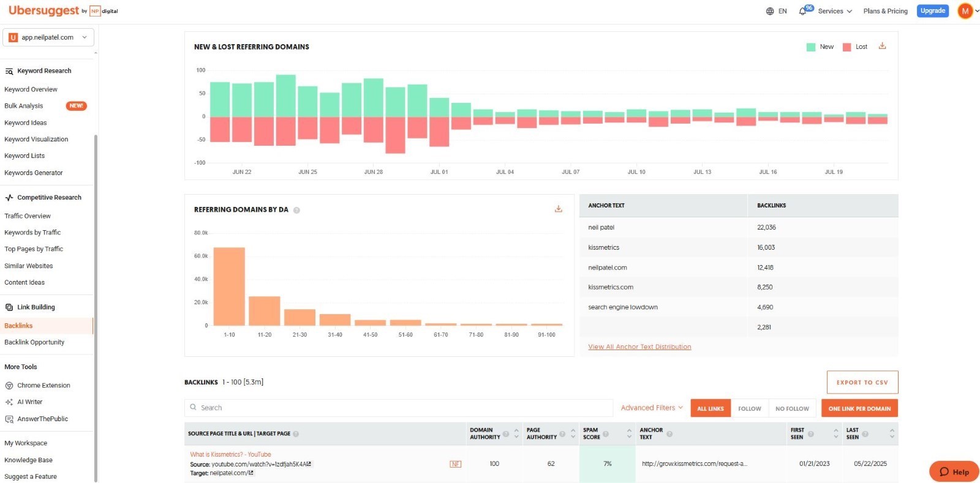Image resolution: width=980 pixels, height=483 pixels.
Task: Open the notifications bell icon
Action: 802,11
